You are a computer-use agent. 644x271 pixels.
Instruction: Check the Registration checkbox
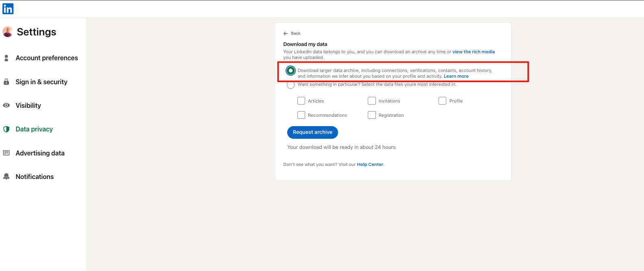pyautogui.click(x=372, y=115)
